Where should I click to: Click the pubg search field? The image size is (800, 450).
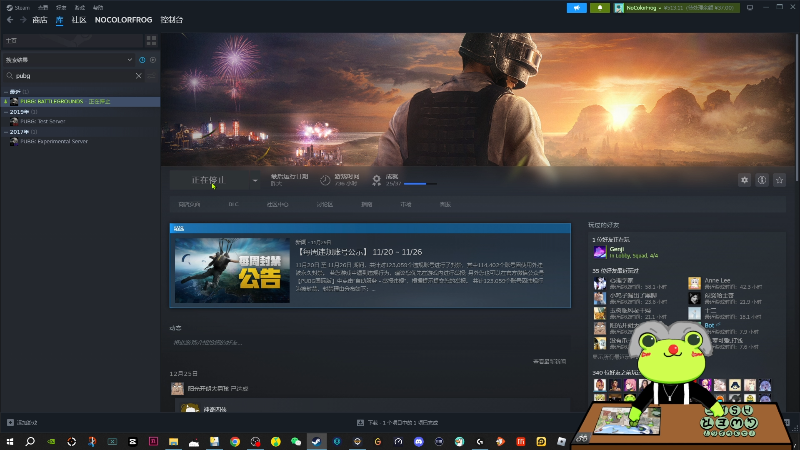[x=73, y=76]
